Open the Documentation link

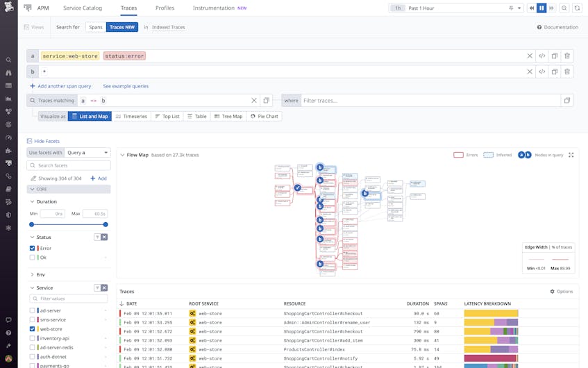[557, 27]
